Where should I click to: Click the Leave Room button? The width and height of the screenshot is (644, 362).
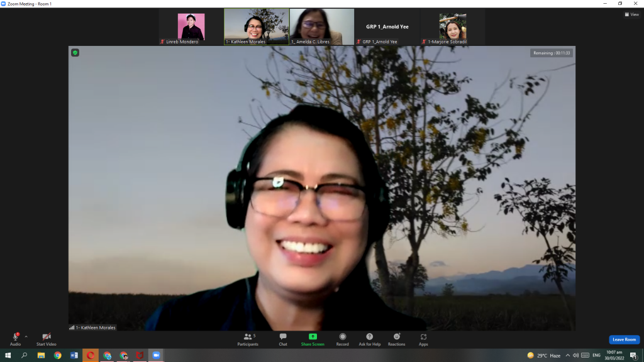(624, 339)
